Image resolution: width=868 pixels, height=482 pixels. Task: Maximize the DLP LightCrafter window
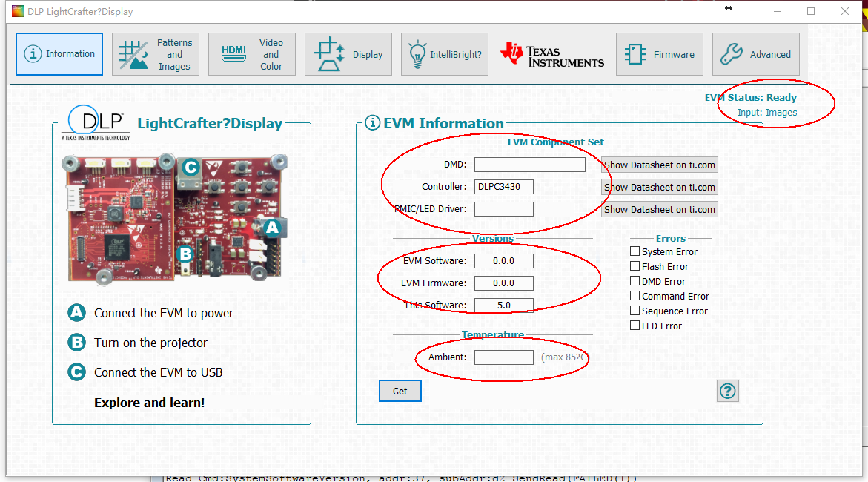[x=811, y=11]
